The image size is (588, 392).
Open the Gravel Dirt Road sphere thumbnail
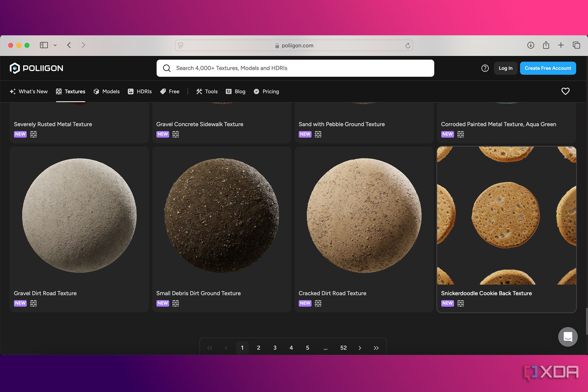point(79,216)
